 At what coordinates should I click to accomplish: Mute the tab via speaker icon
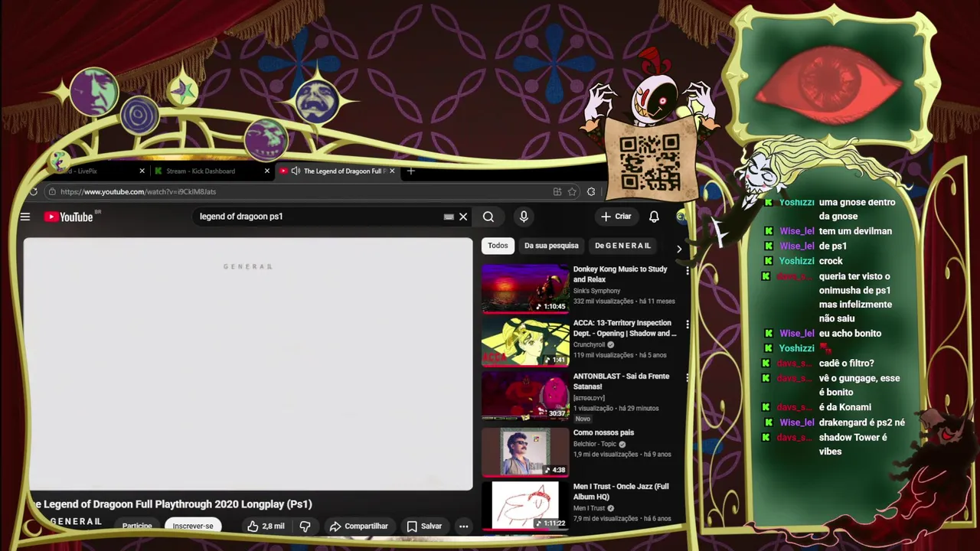point(296,171)
